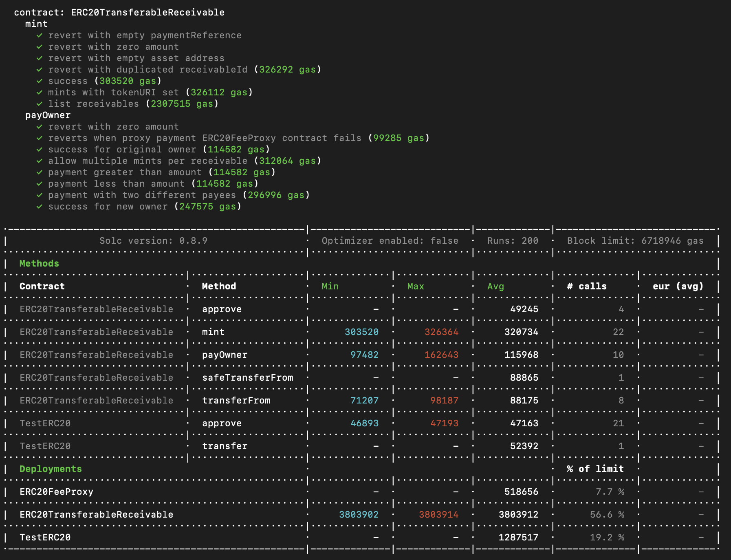Click deployment Avg value 3803912
The height and width of the screenshot is (560, 731).
[518, 515]
